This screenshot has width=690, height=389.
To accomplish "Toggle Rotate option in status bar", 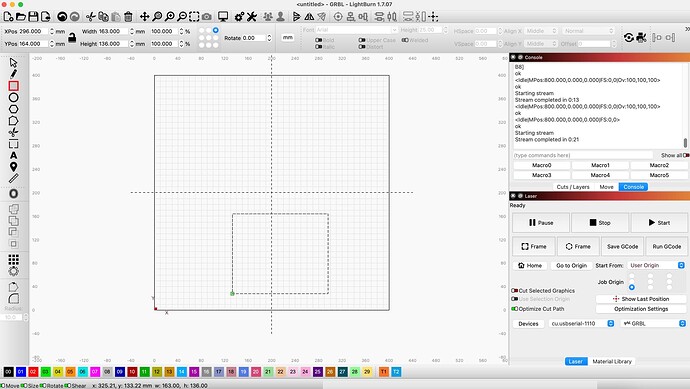I will point(42,385).
